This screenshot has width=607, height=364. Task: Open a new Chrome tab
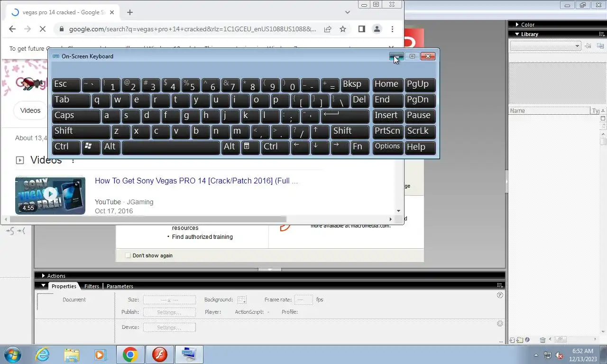coord(130,12)
